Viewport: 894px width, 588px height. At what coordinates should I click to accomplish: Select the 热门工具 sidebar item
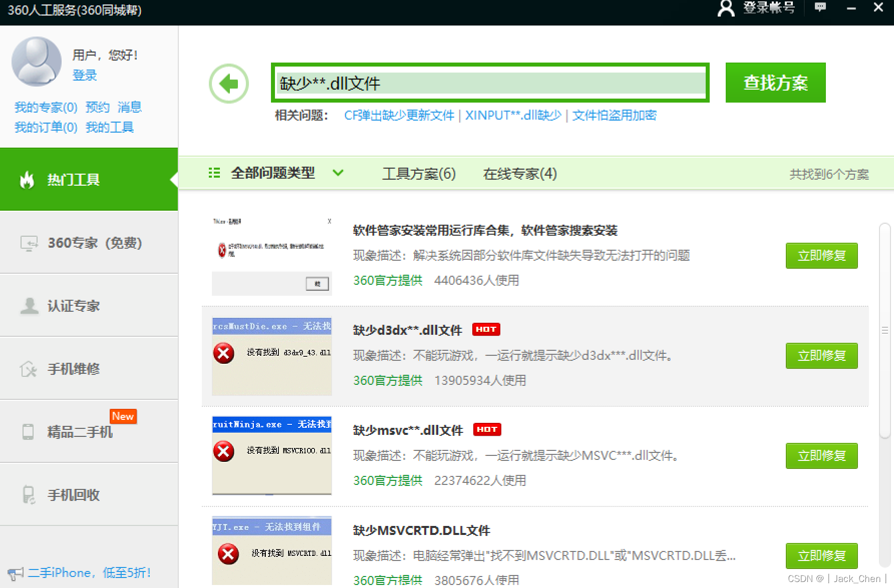pyautogui.click(x=89, y=179)
